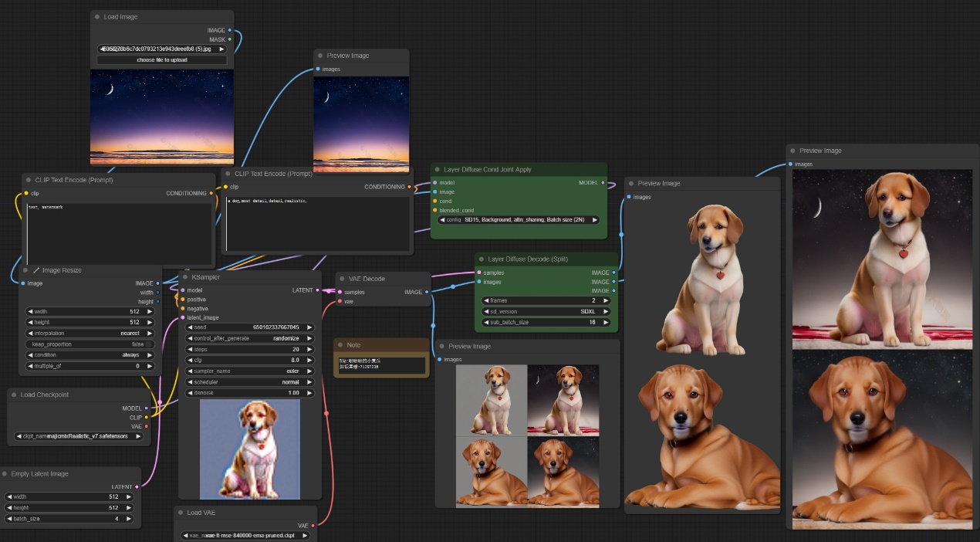Viewport: 980px width, 542px height.
Task: Click the Layer Diffuse Decode (Split) collapse dot
Action: pyautogui.click(x=481, y=259)
